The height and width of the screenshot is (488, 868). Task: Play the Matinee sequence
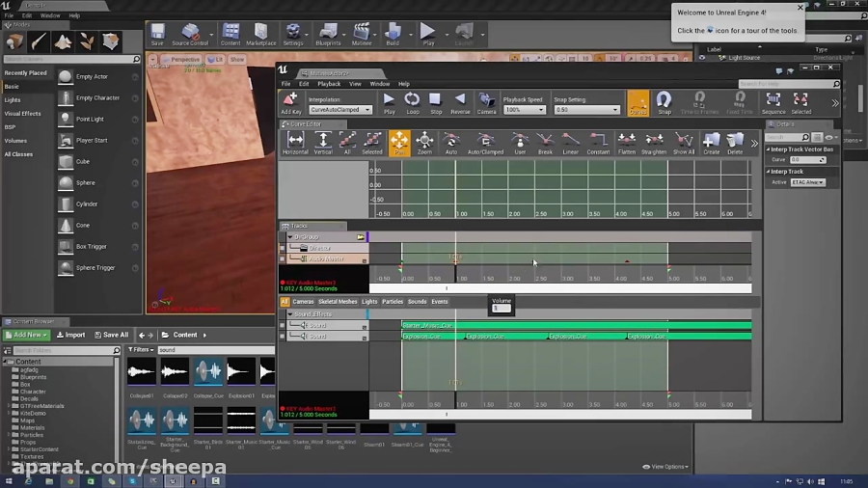(390, 103)
